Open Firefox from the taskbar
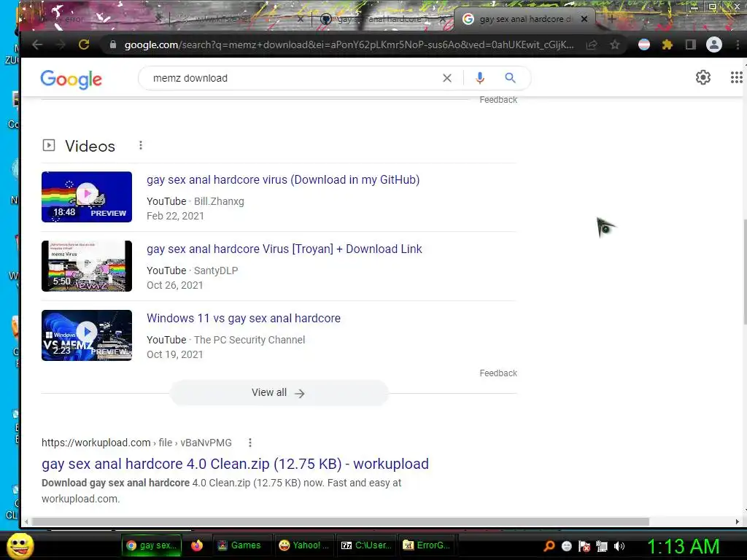 197,545
